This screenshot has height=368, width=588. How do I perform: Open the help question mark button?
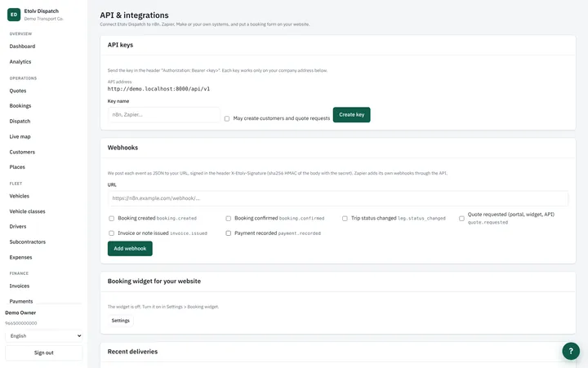click(x=571, y=351)
